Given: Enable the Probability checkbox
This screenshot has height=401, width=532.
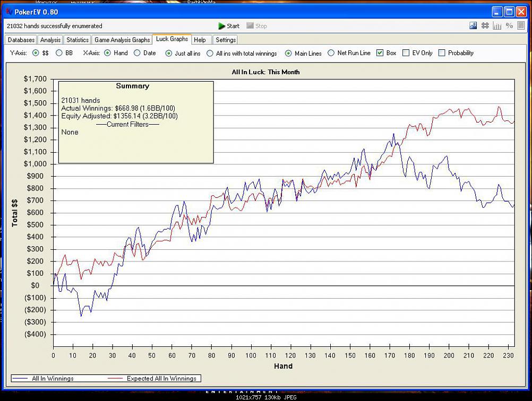Looking at the screenshot, I should click(442, 53).
